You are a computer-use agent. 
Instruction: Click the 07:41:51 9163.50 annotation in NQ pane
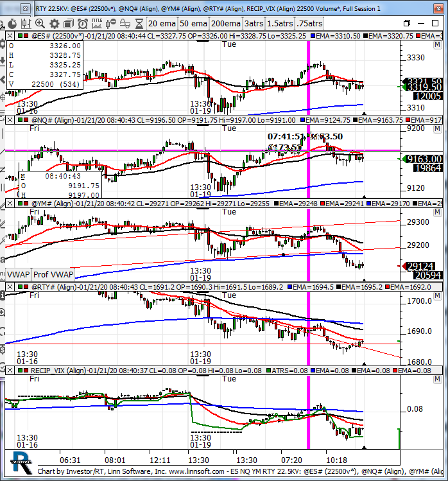(305, 137)
